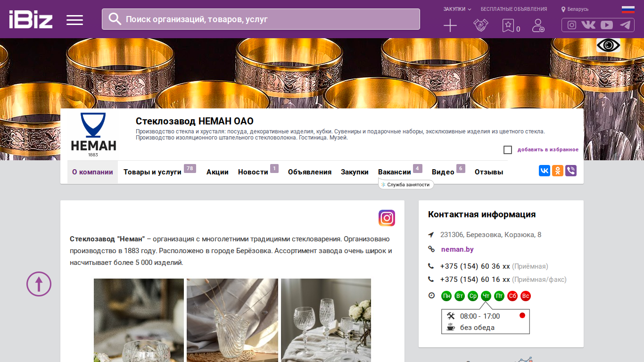
Task: Open the first crystal glass photo
Action: [139, 320]
